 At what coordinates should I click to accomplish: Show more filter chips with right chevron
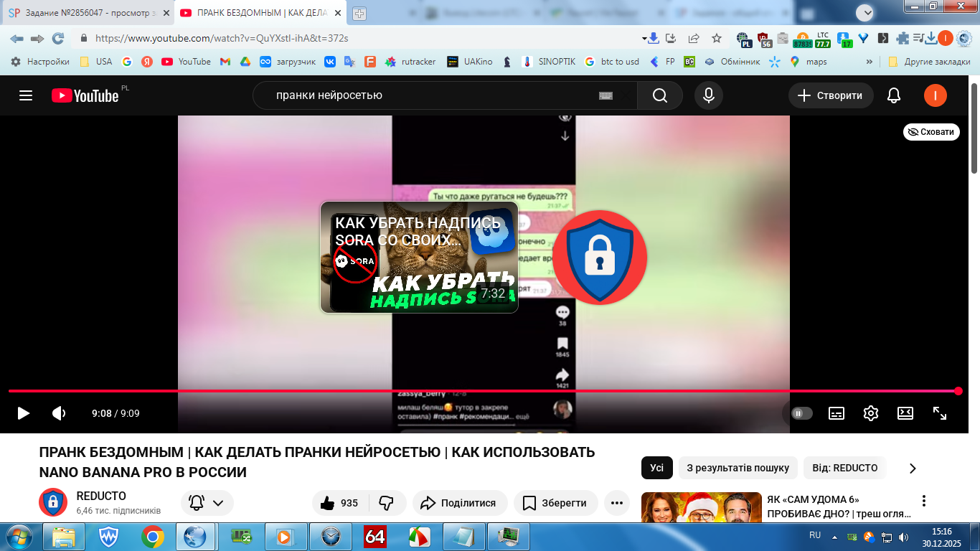[x=913, y=468]
